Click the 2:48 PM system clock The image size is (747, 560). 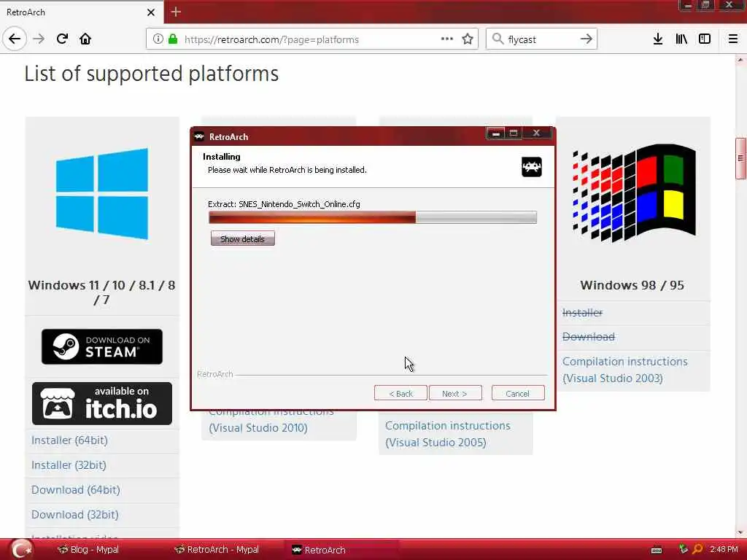[724, 550]
